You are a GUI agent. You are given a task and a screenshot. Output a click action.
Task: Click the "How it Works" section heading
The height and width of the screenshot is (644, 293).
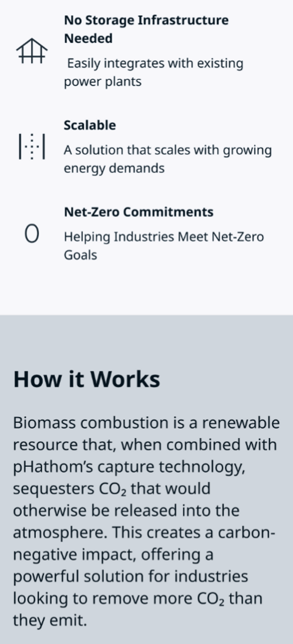[x=86, y=379]
